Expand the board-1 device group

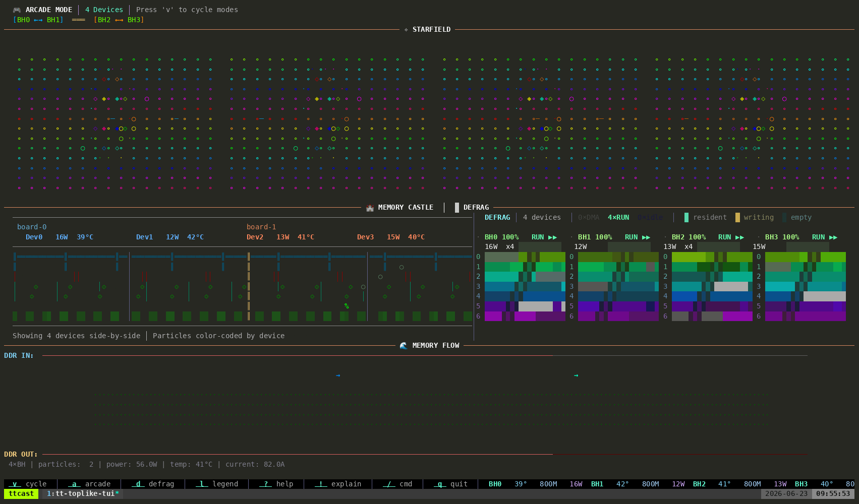click(261, 227)
